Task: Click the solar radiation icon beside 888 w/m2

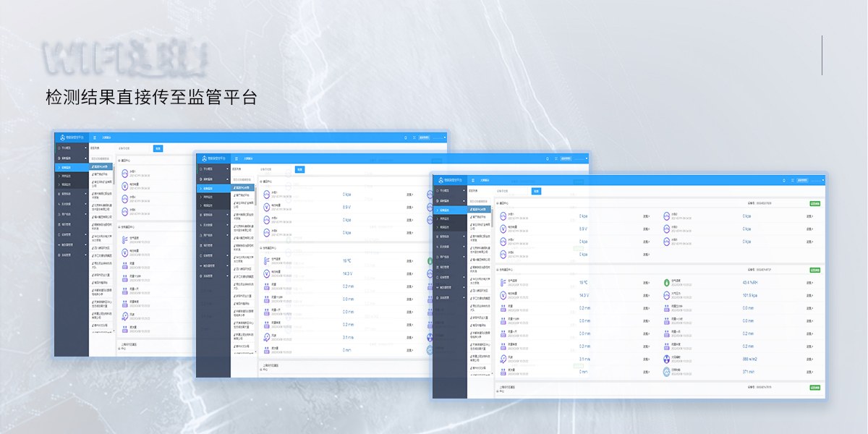Action: click(x=666, y=359)
